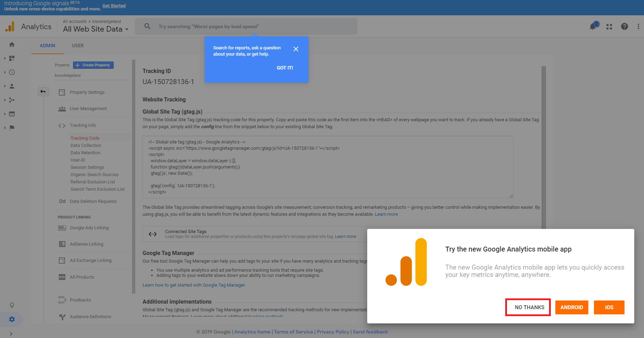Click the Connected Site Tags icon
Screen dimensions: 644x338
coord(153,234)
